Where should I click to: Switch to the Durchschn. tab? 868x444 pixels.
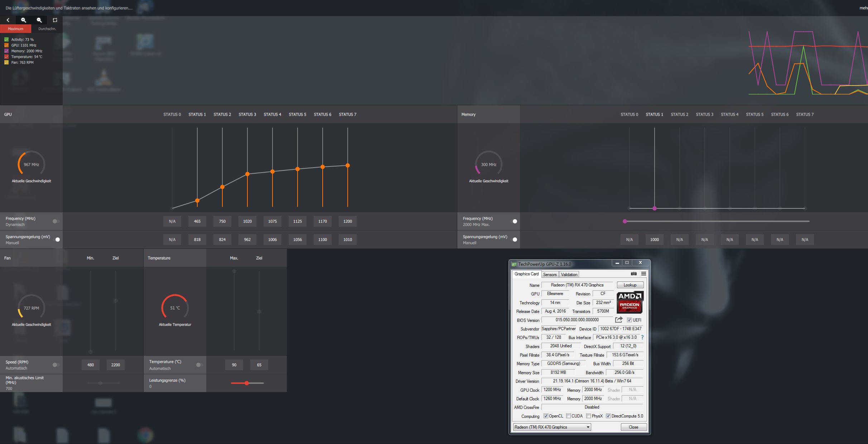[x=47, y=29]
